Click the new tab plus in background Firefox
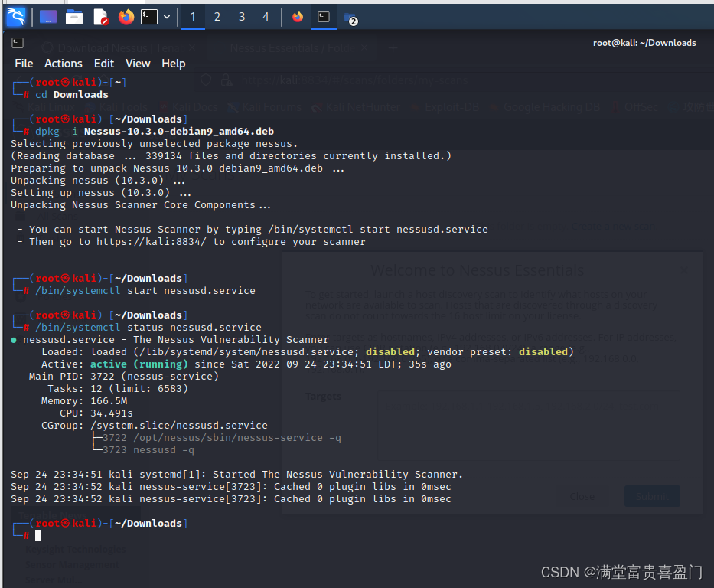Viewport: 714px width, 588px height. tap(393, 48)
